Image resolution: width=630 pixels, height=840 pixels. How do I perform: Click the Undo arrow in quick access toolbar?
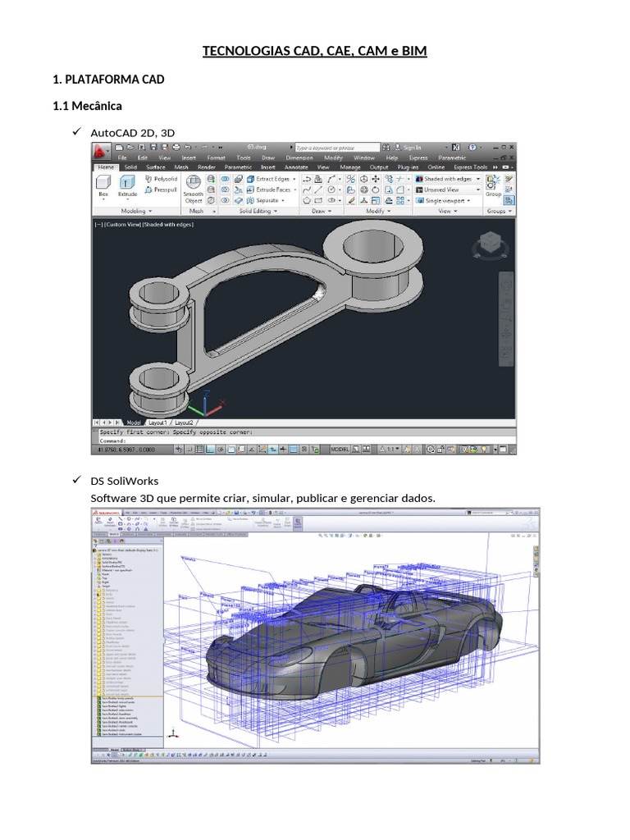(188, 147)
